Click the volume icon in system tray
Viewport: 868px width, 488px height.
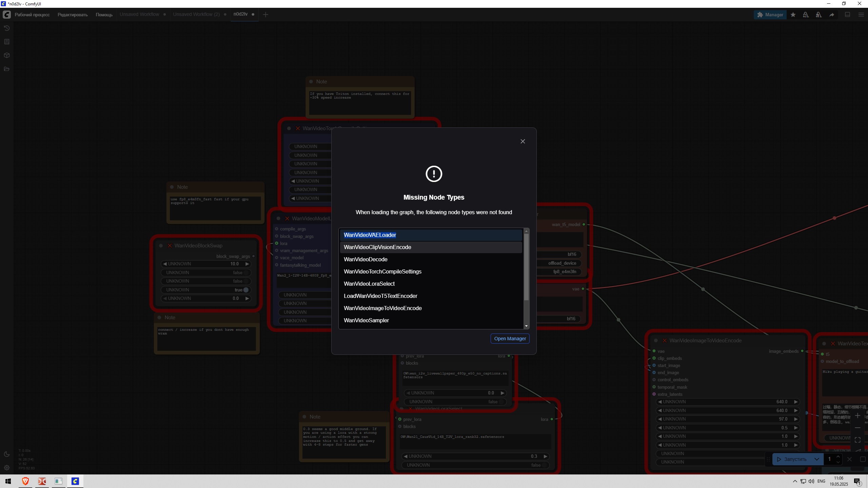811,481
